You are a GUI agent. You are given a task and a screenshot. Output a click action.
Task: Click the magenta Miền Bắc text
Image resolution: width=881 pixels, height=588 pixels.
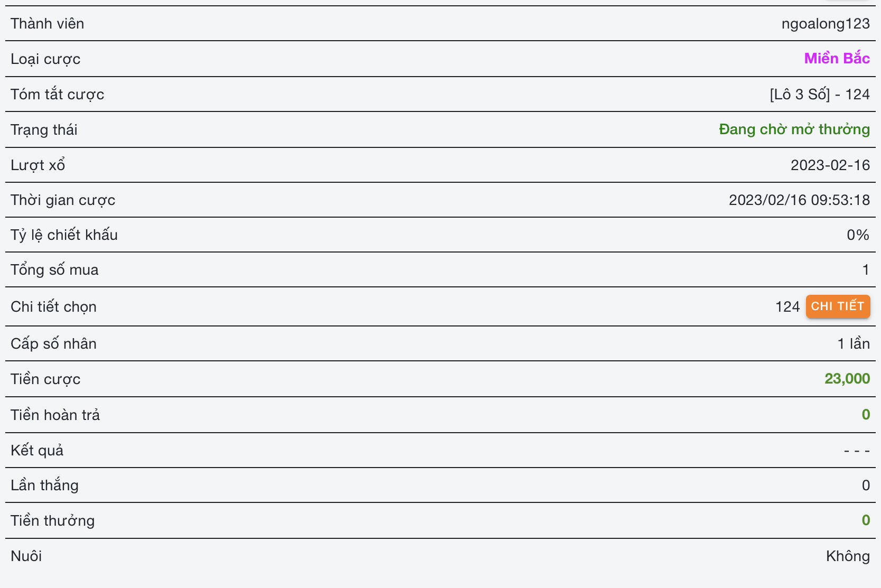coord(837,59)
